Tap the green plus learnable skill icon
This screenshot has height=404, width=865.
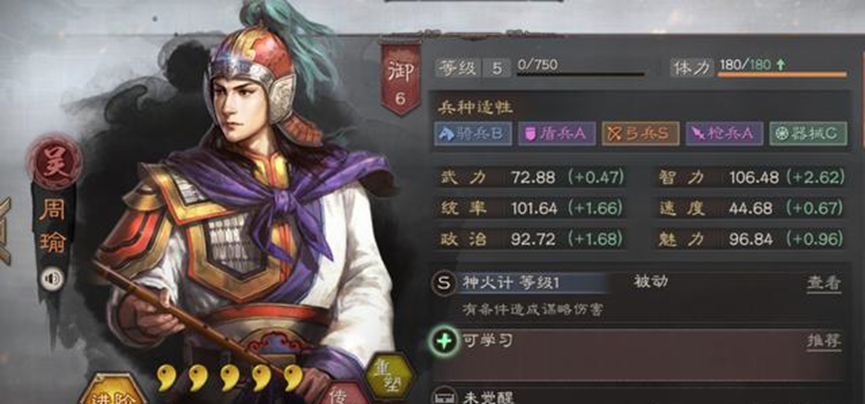(x=444, y=342)
